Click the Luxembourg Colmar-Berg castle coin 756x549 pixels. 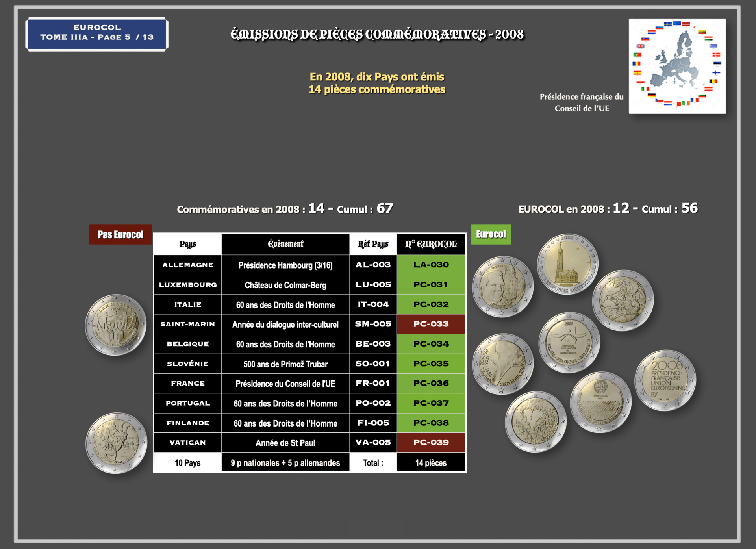pos(503,287)
